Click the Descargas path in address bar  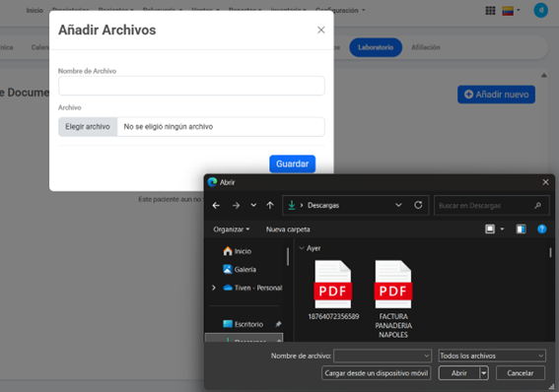click(323, 206)
